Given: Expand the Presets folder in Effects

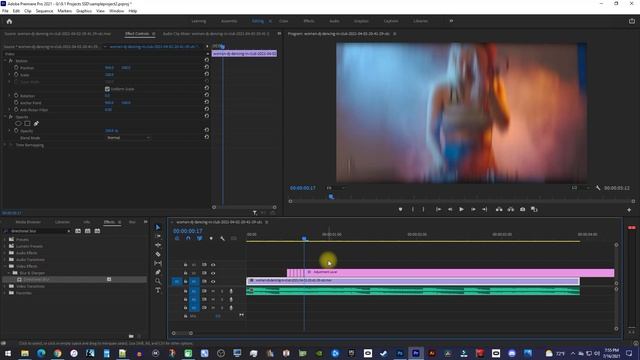Looking at the screenshot, I should tap(5, 240).
